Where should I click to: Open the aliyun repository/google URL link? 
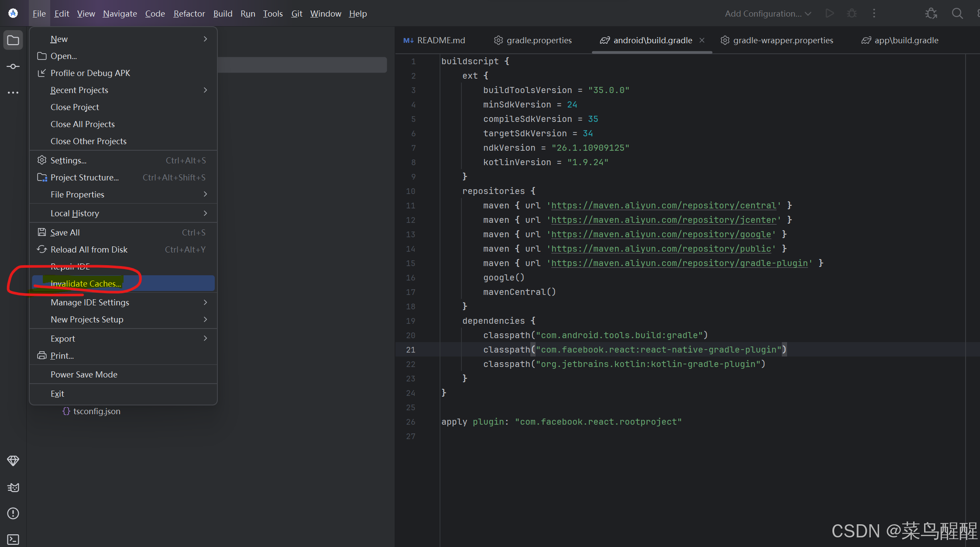tap(661, 234)
